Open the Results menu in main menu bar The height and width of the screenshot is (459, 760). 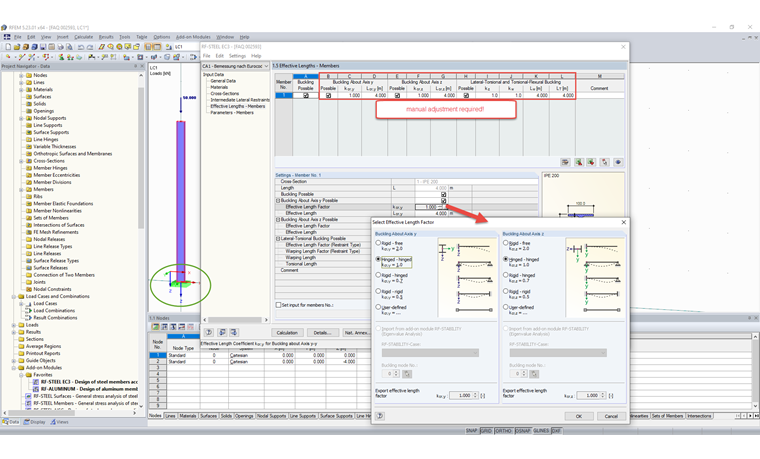[x=106, y=37]
